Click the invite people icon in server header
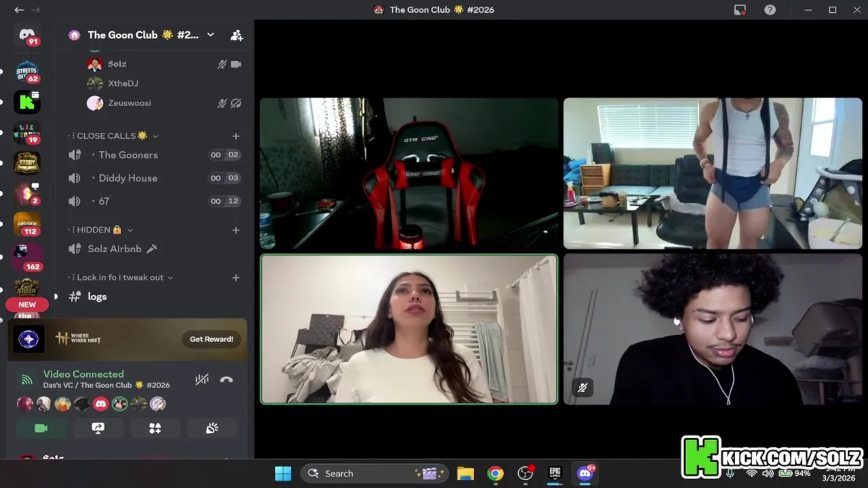The image size is (868, 488). (236, 35)
